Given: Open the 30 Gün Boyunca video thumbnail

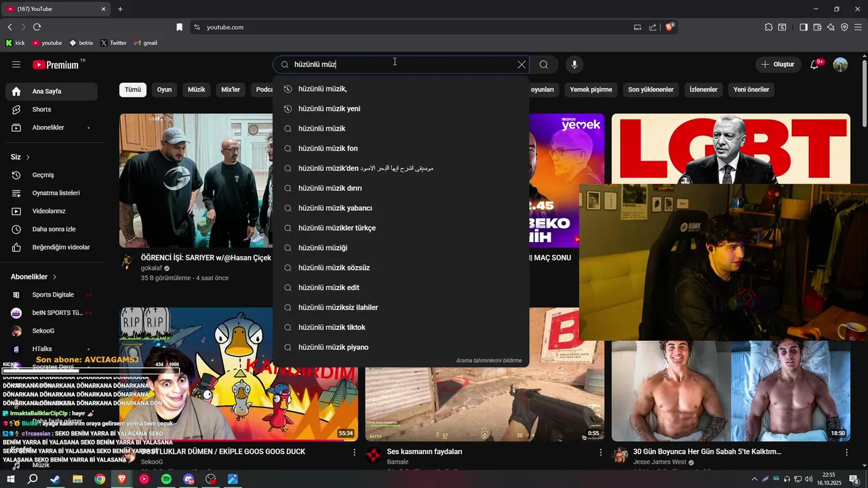Looking at the screenshot, I should [730, 391].
